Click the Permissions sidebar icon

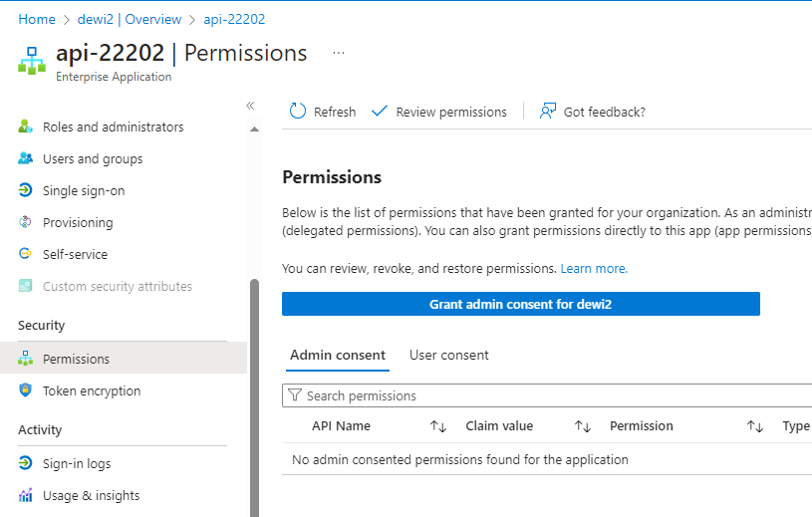coord(25,359)
